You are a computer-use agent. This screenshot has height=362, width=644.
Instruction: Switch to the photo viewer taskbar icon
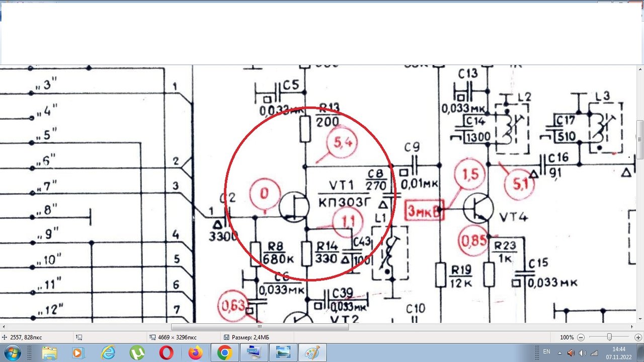pyautogui.click(x=283, y=353)
